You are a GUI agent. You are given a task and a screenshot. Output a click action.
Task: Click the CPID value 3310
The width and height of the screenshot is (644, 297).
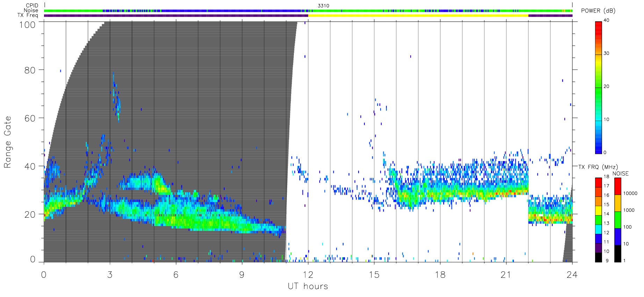click(323, 6)
